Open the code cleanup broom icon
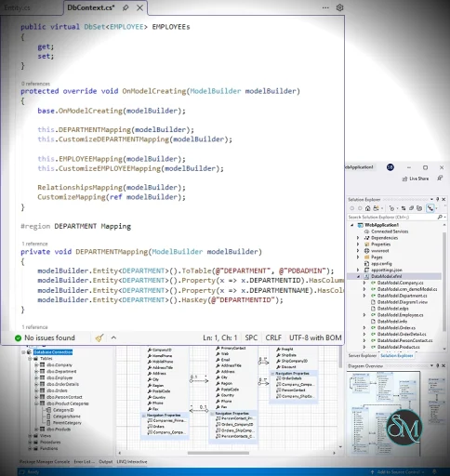The image size is (450, 476). tap(99, 337)
